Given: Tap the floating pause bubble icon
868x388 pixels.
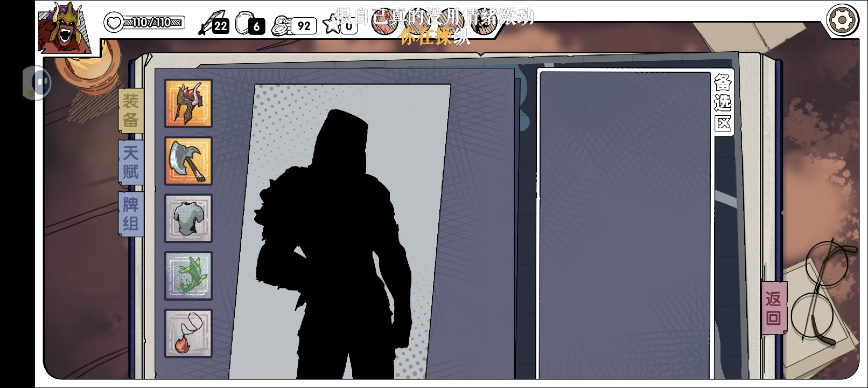Looking at the screenshot, I should point(38,82).
